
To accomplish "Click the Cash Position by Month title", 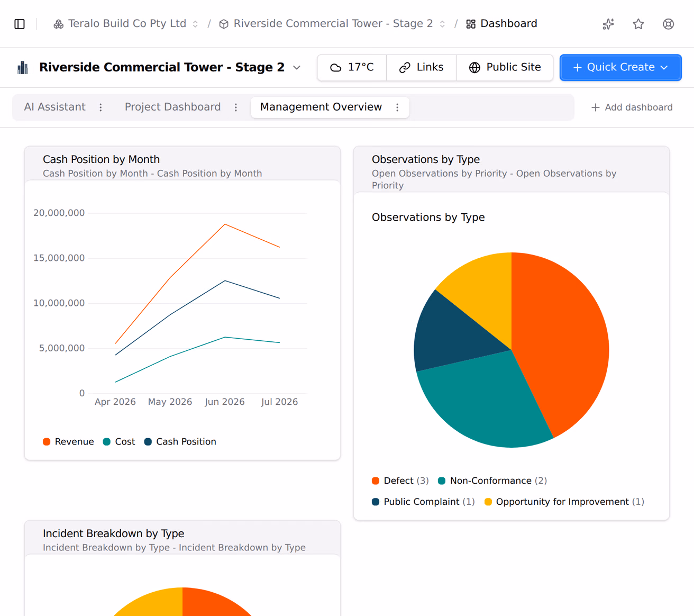I will [x=101, y=159].
